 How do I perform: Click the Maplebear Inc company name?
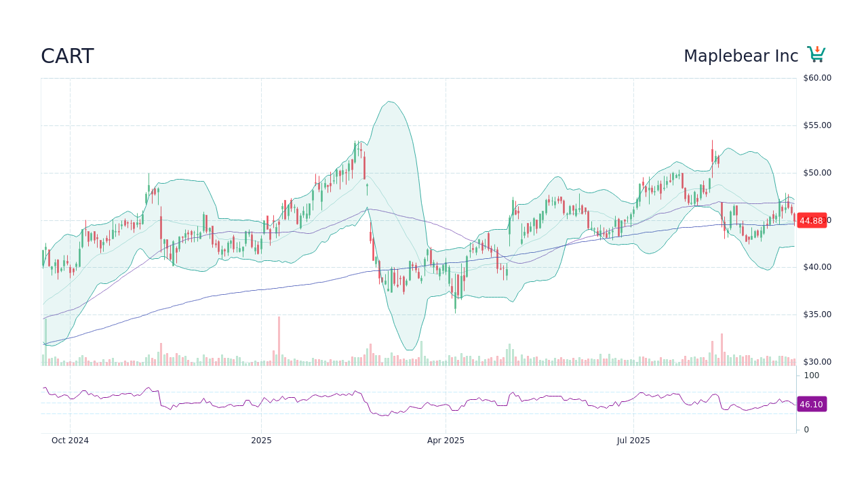pyautogui.click(x=741, y=56)
